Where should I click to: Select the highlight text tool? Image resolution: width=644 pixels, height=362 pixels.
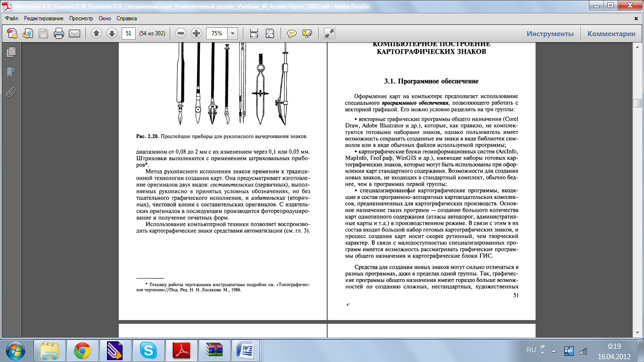[x=307, y=33]
